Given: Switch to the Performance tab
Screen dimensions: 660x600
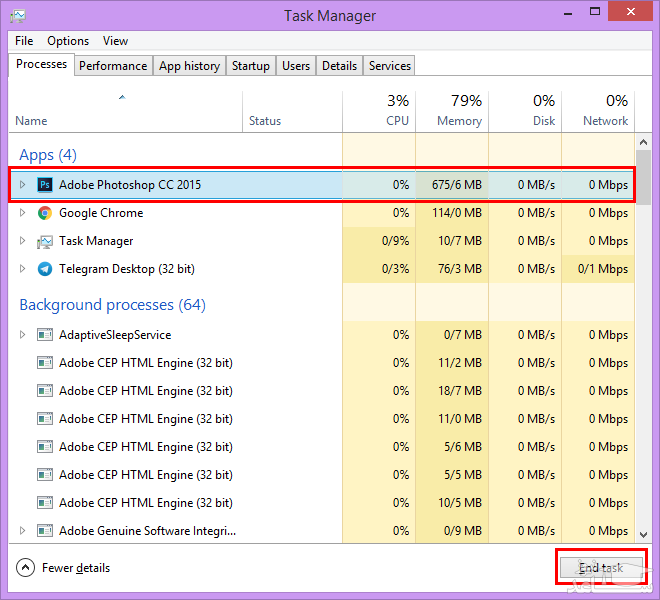Looking at the screenshot, I should pos(113,66).
